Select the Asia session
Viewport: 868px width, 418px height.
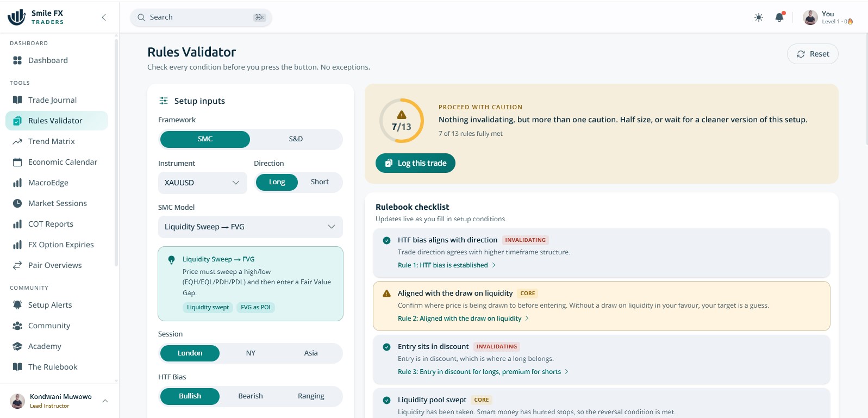pos(311,353)
